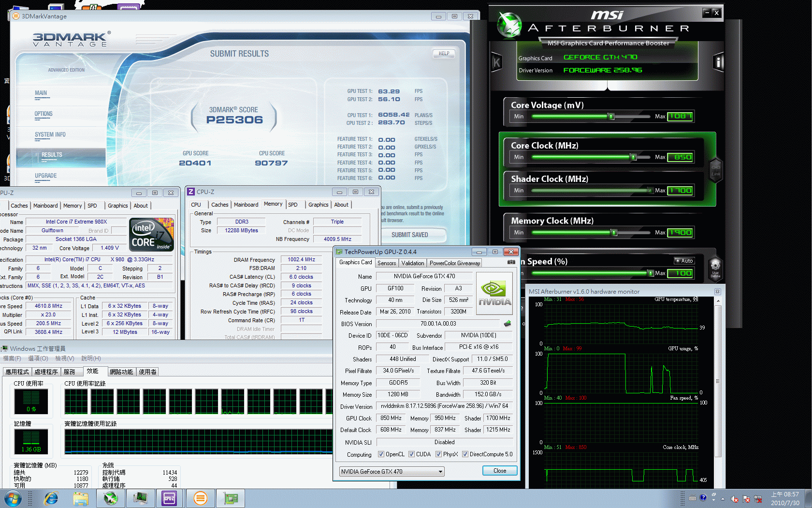Go to UPGRADE in 3DMark Vantage sidebar
Viewport: 812px width, 508px height.
tap(45, 176)
